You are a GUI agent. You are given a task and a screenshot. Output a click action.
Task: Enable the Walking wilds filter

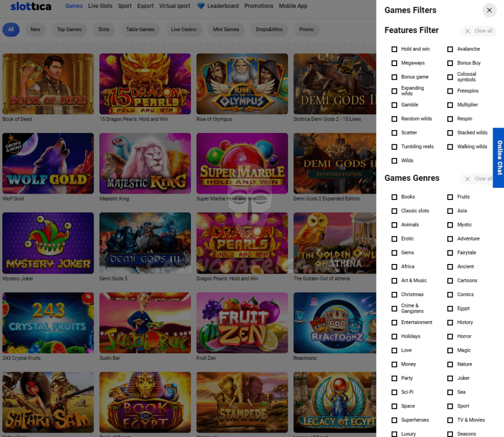tap(450, 147)
